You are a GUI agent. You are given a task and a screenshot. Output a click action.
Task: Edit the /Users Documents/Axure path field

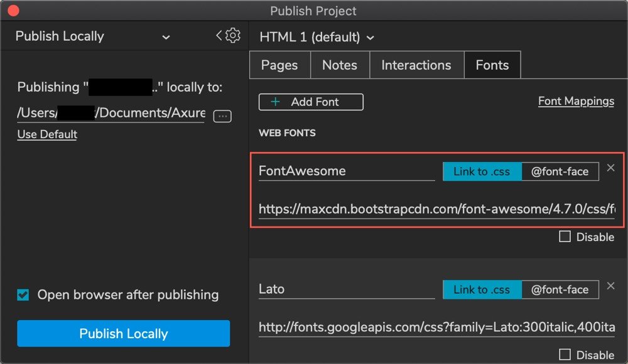(x=111, y=113)
